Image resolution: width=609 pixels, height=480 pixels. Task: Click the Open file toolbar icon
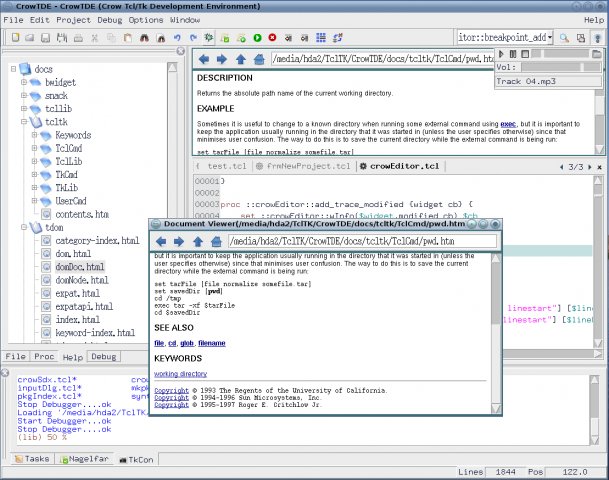click(x=30, y=38)
